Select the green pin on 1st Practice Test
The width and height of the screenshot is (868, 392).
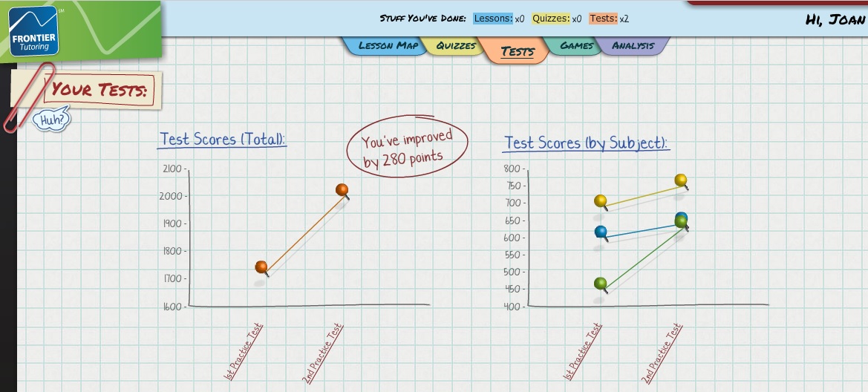[x=601, y=283]
